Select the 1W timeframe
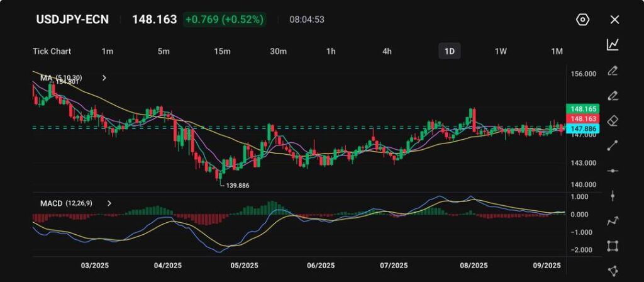Image resolution: width=644 pixels, height=282 pixels. [501, 51]
